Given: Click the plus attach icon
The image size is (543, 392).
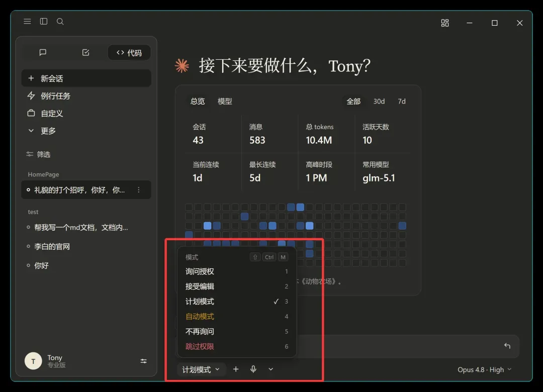Looking at the screenshot, I should (x=236, y=369).
